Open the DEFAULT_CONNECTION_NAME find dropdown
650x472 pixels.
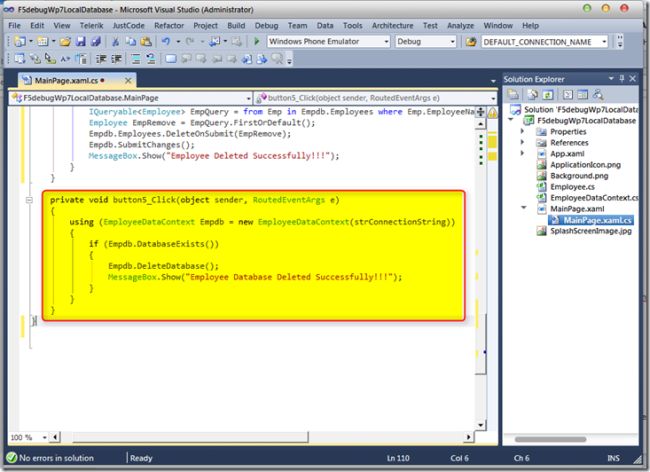pyautogui.click(x=604, y=41)
